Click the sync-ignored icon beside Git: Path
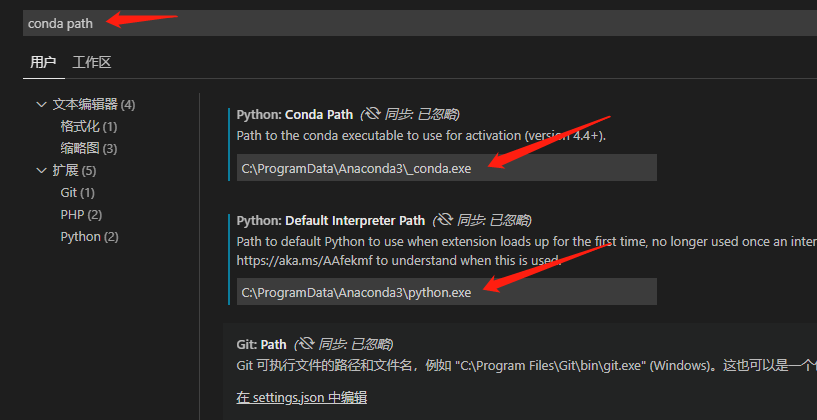Viewport: 817px width, 420px height. tap(306, 344)
